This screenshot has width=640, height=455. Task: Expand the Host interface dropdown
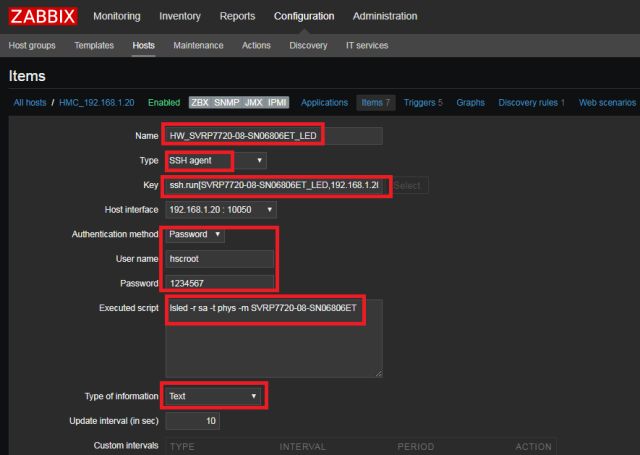221,210
